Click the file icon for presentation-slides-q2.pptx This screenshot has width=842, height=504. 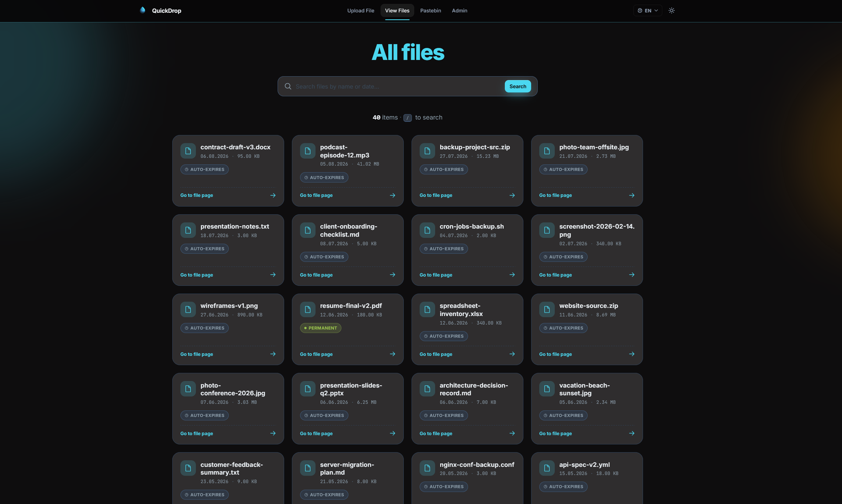(x=307, y=389)
